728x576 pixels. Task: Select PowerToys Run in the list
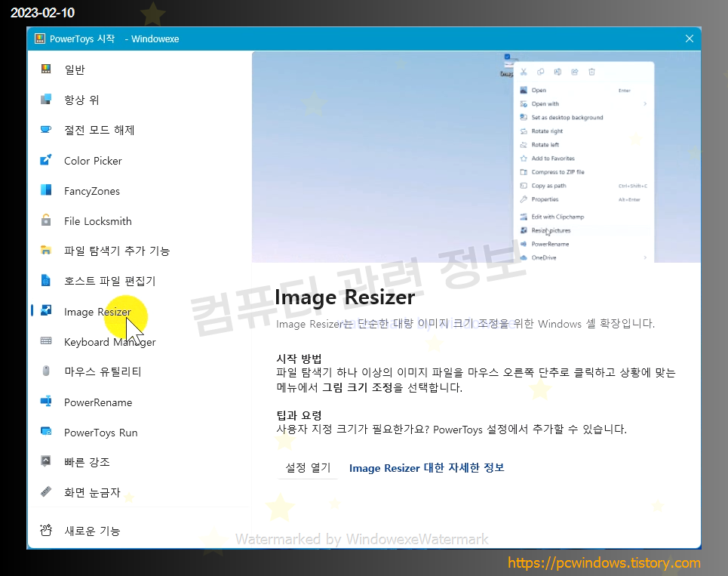coord(101,433)
